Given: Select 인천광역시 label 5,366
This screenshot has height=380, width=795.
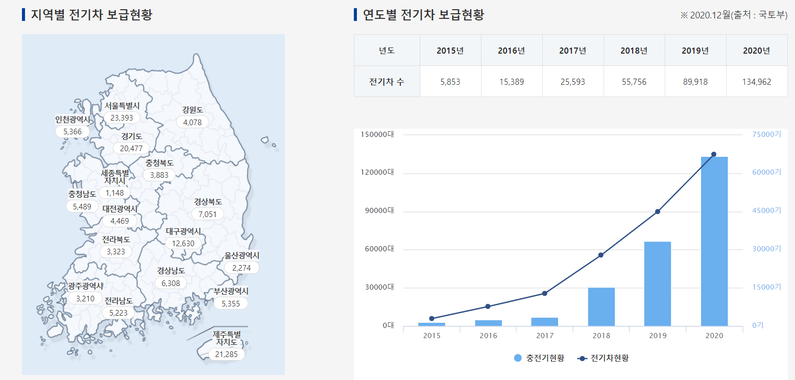Looking at the screenshot, I should pos(73,131).
